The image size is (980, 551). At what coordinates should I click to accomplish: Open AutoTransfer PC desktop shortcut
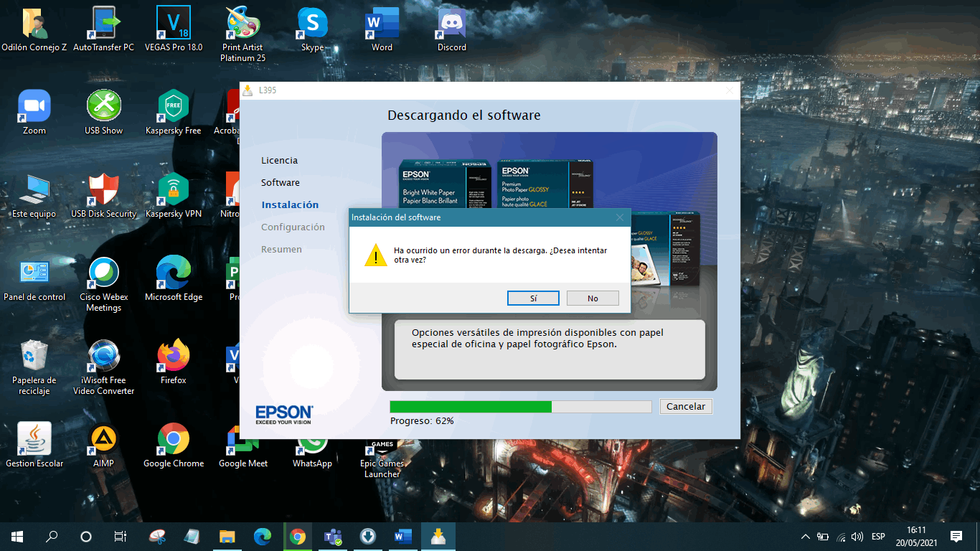pos(103,30)
